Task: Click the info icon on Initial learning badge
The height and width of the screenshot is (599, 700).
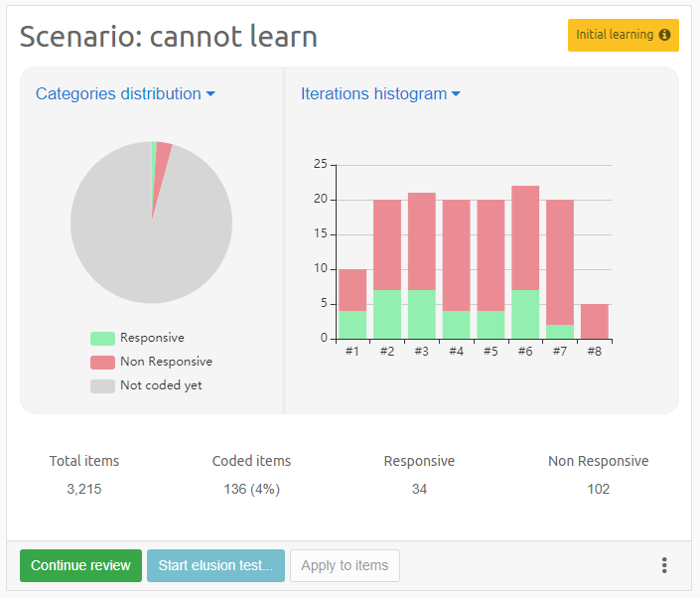Action: click(664, 35)
